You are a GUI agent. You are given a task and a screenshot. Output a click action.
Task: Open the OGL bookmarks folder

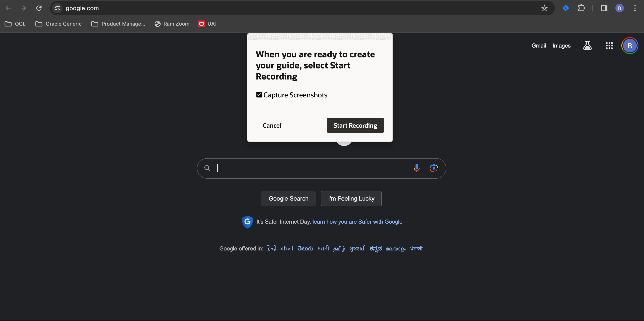pyautogui.click(x=15, y=24)
